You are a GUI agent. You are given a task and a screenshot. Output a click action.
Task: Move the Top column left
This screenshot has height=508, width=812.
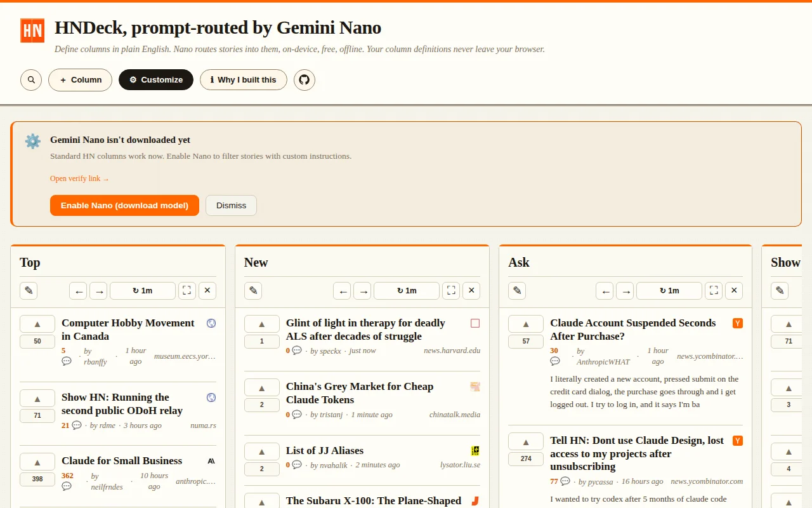pos(79,291)
